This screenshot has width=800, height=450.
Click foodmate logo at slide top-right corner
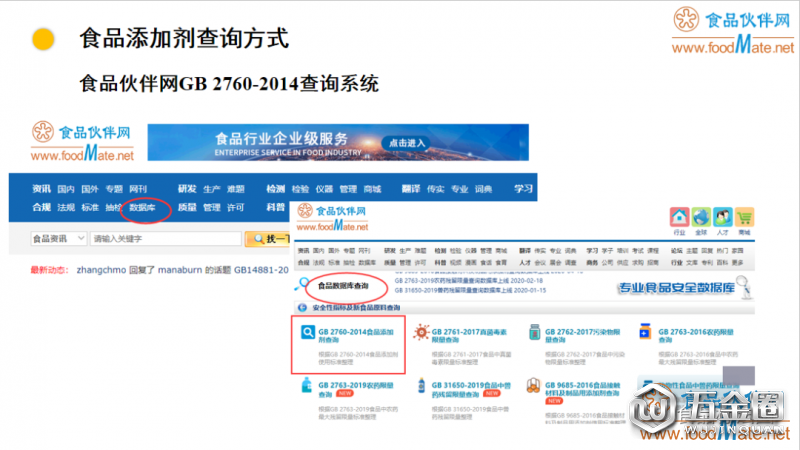pyautogui.click(x=733, y=31)
